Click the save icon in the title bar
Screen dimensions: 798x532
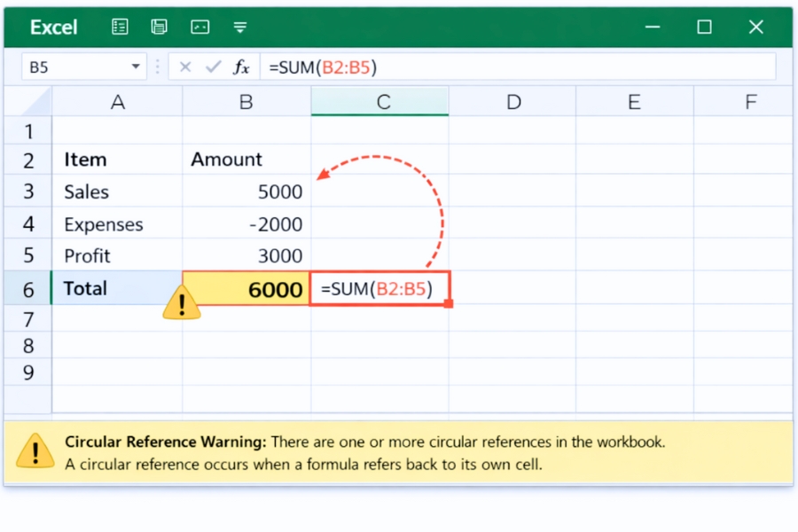[x=160, y=27]
